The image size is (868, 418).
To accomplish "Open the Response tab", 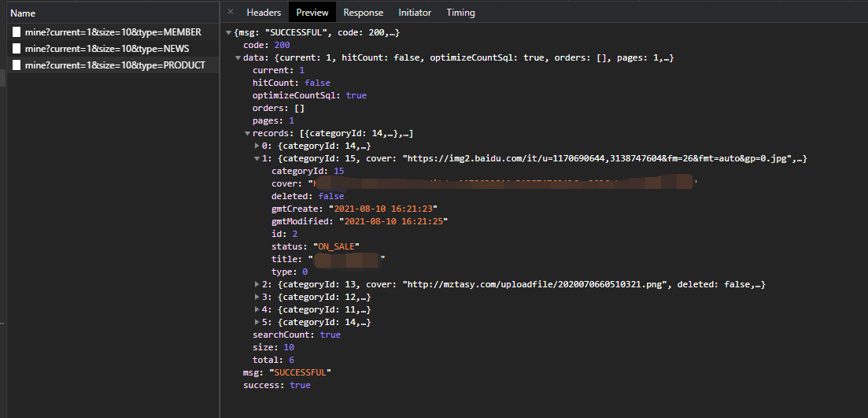I will [x=364, y=13].
